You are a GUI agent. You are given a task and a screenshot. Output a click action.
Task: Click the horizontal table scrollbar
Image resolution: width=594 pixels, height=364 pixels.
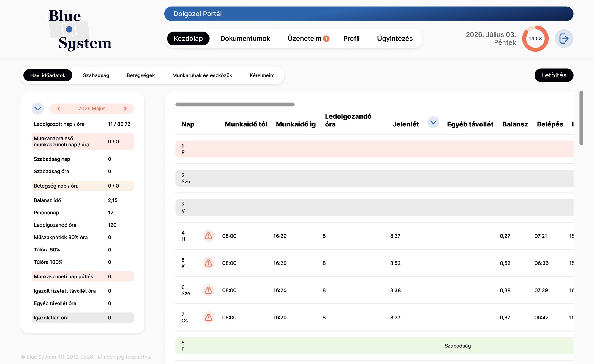pyautogui.click(x=235, y=105)
